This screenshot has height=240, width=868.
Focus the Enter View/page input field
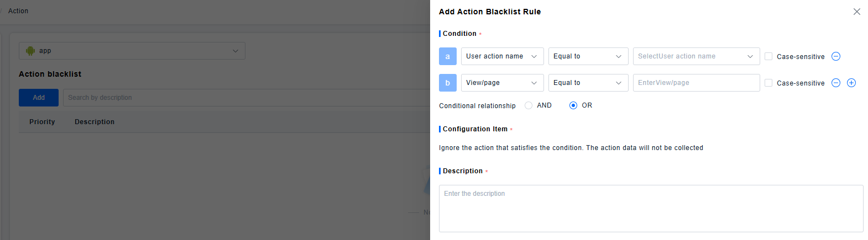(x=696, y=83)
